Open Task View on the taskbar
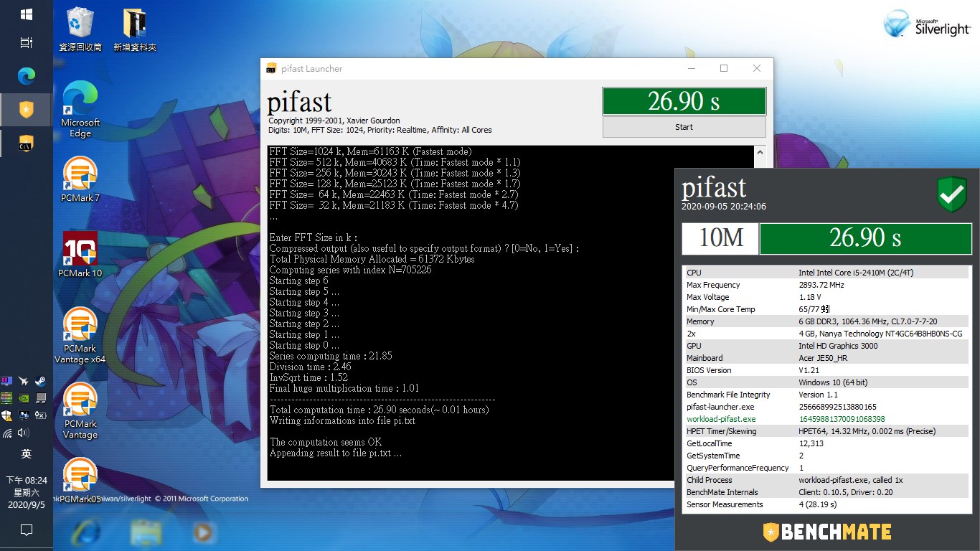The image size is (980, 551). pos(26,43)
